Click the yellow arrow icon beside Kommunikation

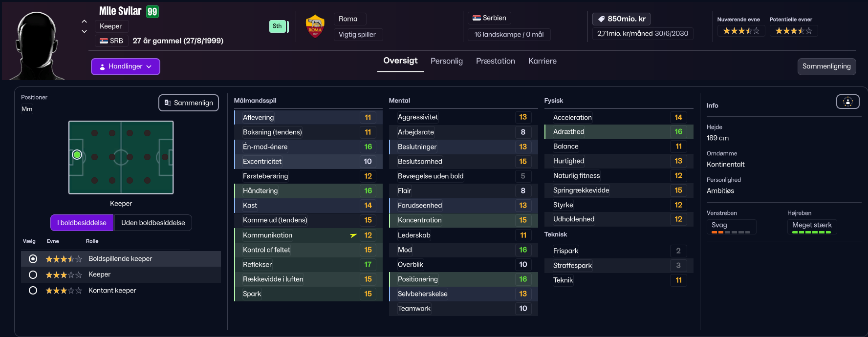[353, 235]
